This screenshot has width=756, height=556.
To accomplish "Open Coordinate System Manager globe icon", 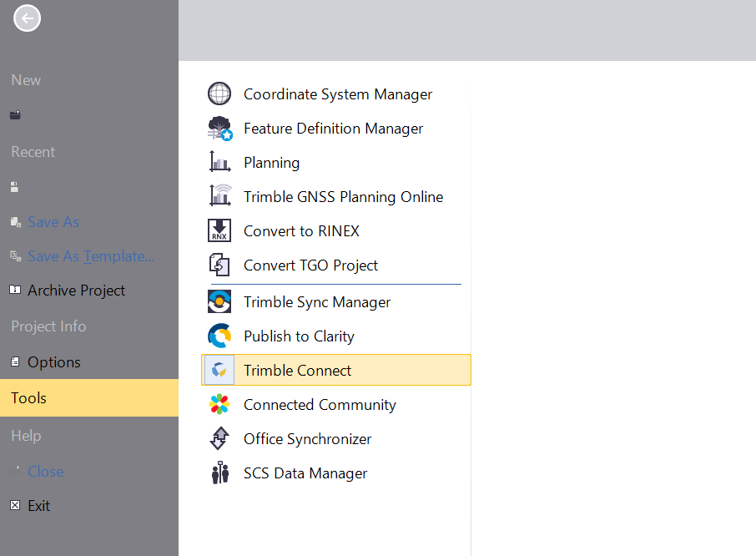I will click(219, 94).
